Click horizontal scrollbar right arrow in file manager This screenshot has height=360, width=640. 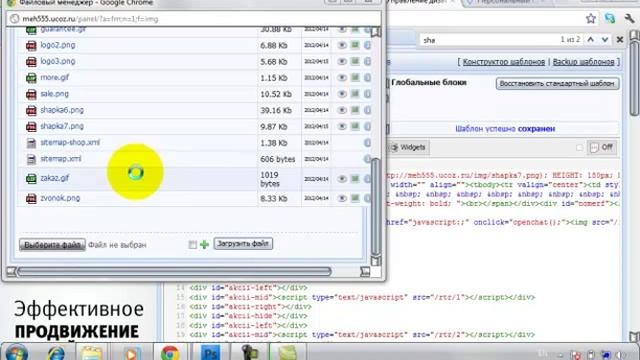click(x=365, y=271)
